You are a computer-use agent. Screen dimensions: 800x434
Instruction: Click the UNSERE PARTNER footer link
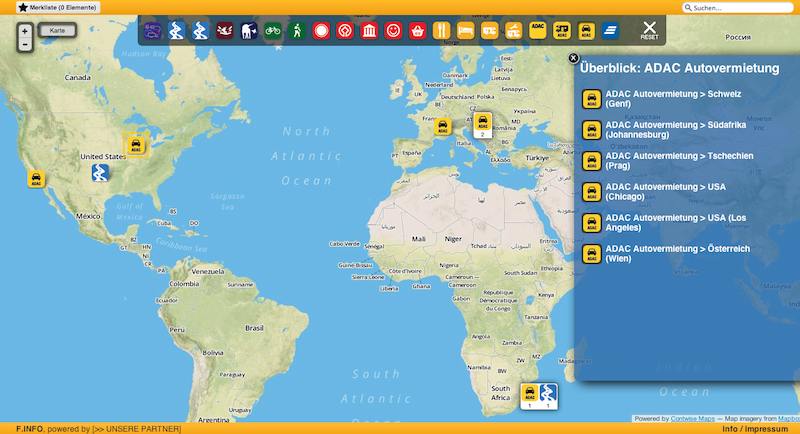coord(136,429)
